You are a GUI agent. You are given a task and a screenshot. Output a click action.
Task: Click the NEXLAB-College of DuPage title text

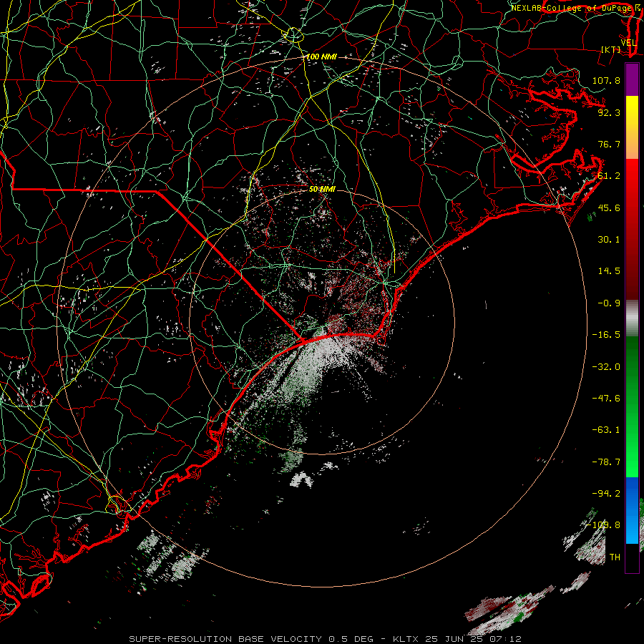572,8
